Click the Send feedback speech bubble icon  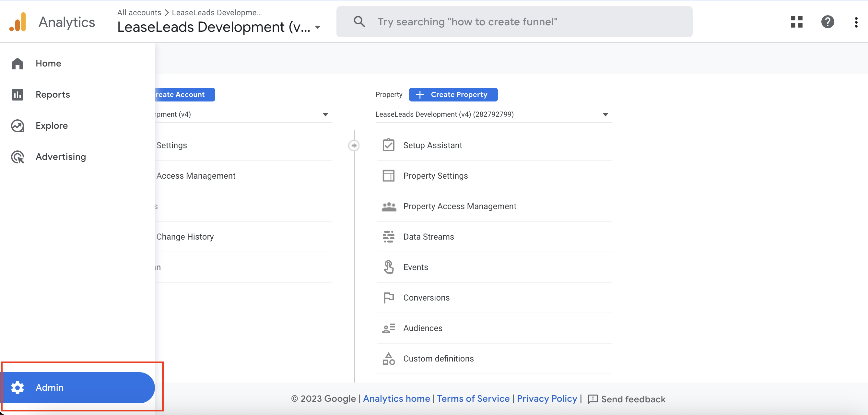tap(593, 399)
